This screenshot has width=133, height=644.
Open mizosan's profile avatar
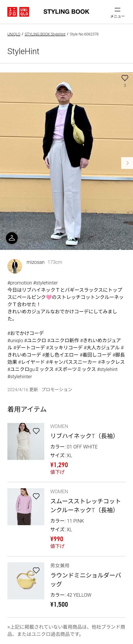(x=15, y=266)
